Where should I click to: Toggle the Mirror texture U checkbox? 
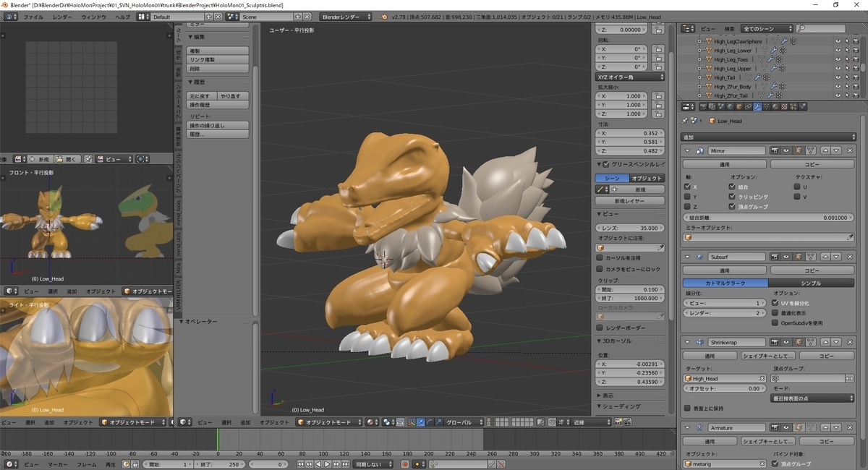point(796,186)
